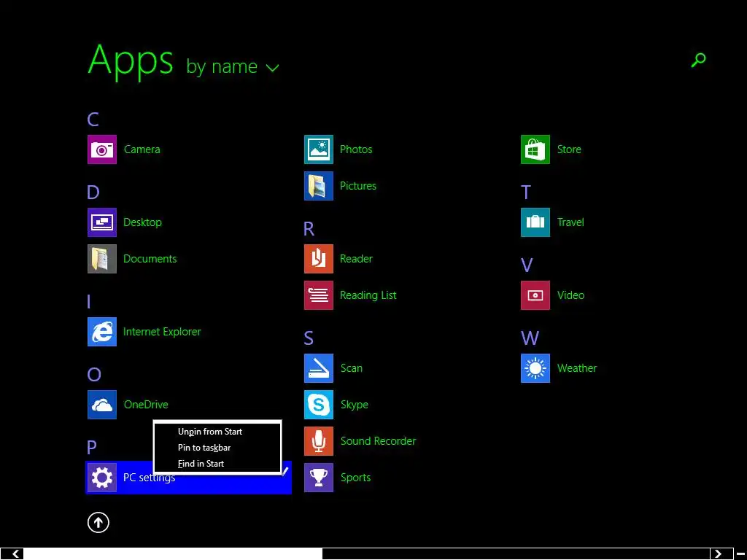Viewport: 747px width, 560px height.
Task: Launch the Sound Recorder microphone icon
Action: click(x=319, y=441)
